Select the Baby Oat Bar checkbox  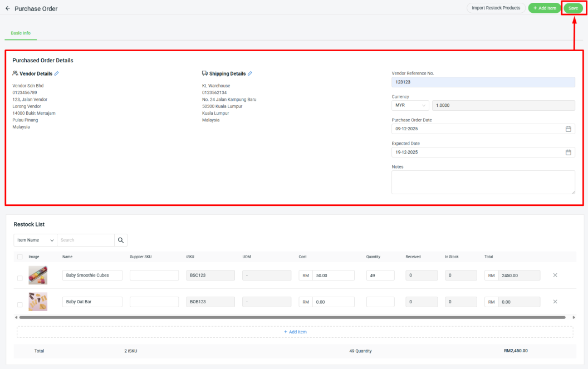[x=20, y=304]
